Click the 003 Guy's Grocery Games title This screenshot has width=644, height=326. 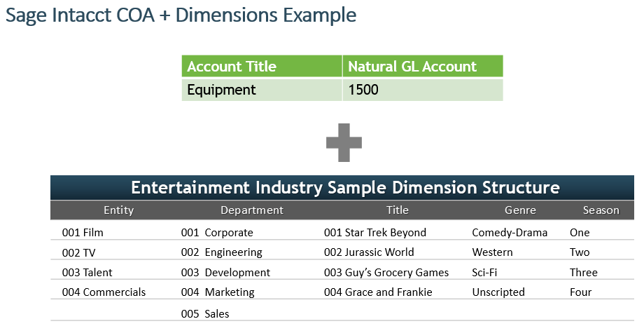(x=386, y=273)
